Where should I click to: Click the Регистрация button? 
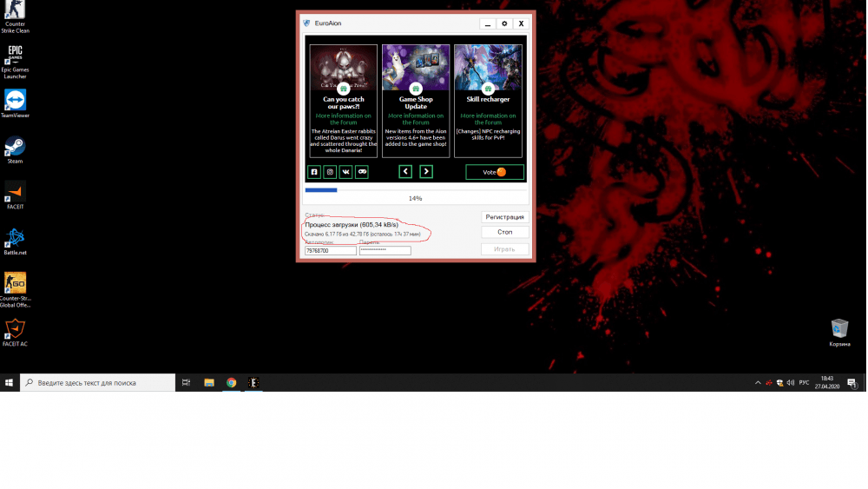click(504, 217)
